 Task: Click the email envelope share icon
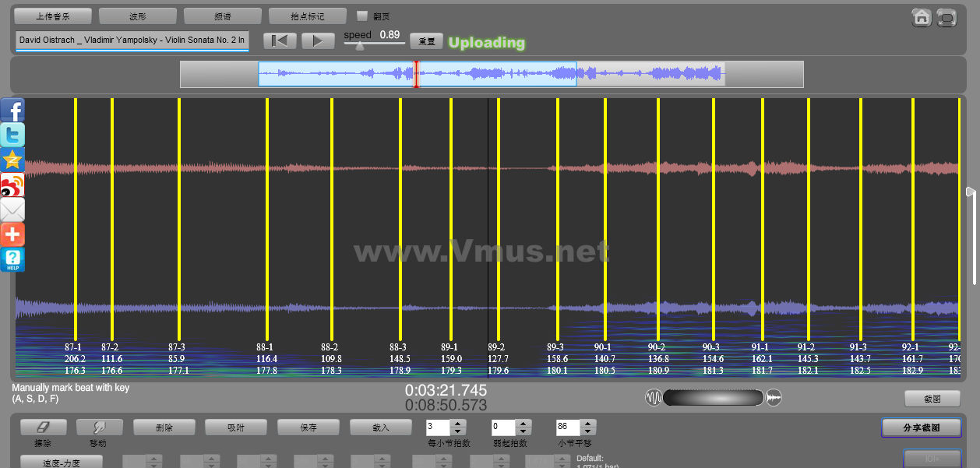tap(12, 209)
